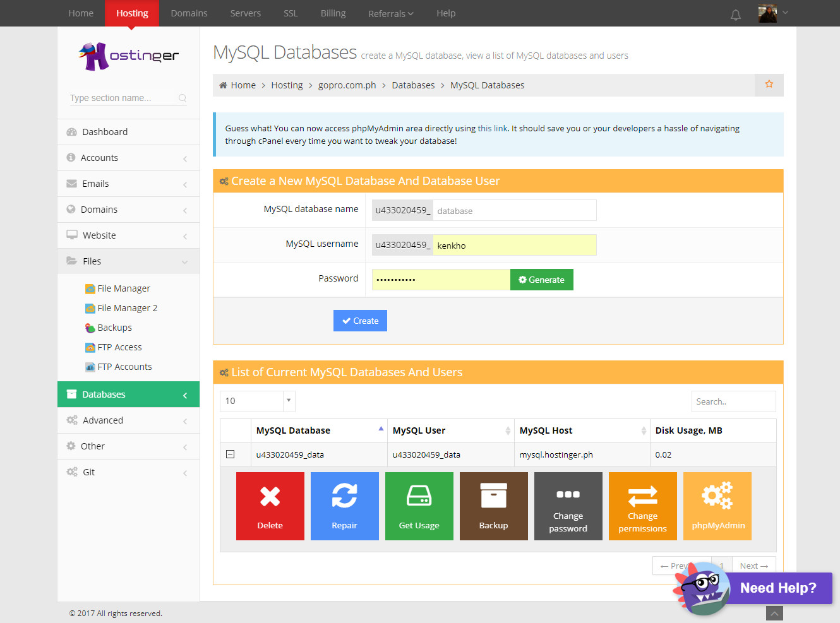Sort by MySQL Database column
Image resolution: width=840 pixels, height=623 pixels.
[x=319, y=430]
